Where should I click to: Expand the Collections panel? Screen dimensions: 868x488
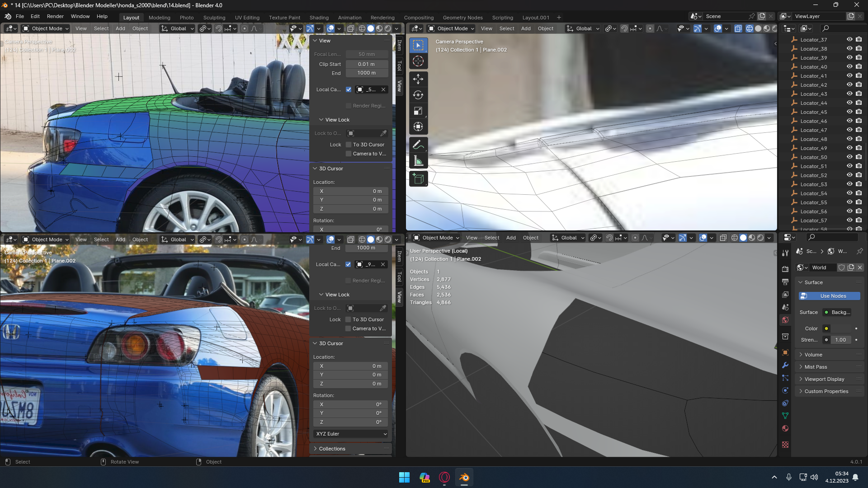(332, 449)
